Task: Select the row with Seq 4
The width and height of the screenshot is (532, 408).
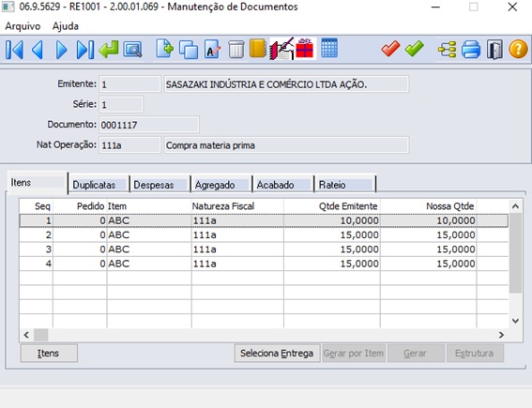Action: click(264, 264)
